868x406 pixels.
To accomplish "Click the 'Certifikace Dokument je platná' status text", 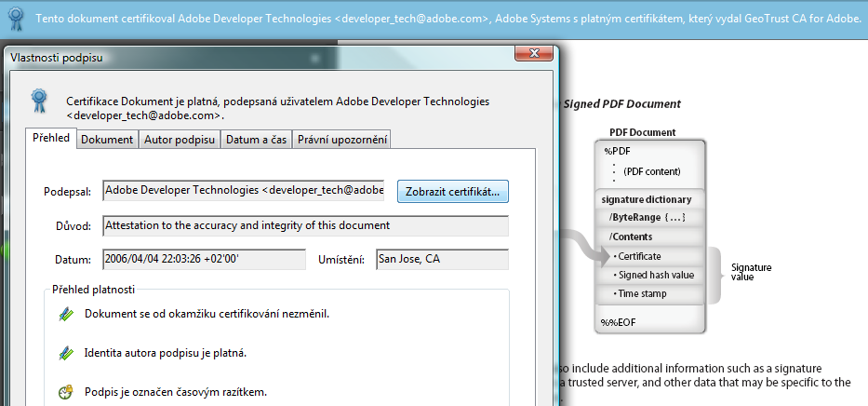I will click(278, 109).
